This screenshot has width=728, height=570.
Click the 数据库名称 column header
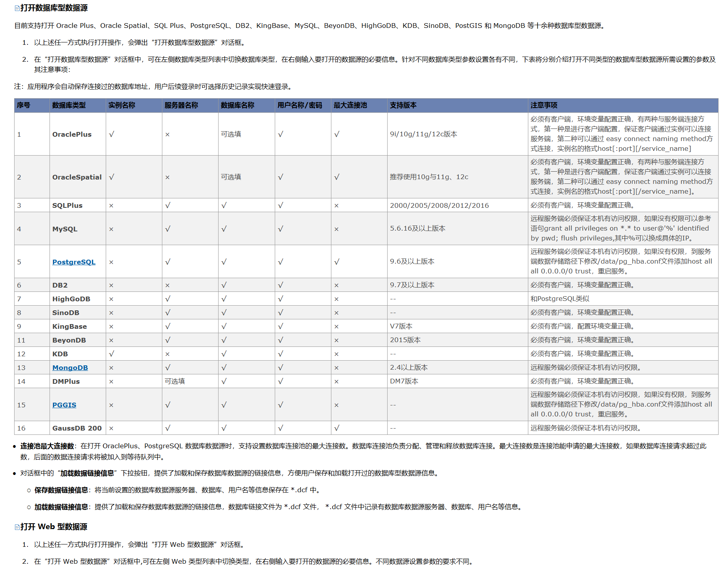(x=246, y=105)
